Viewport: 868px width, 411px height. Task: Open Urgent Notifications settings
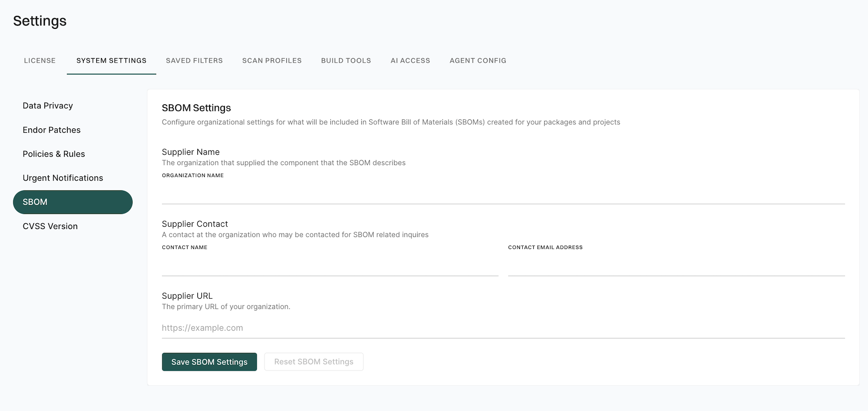[63, 178]
